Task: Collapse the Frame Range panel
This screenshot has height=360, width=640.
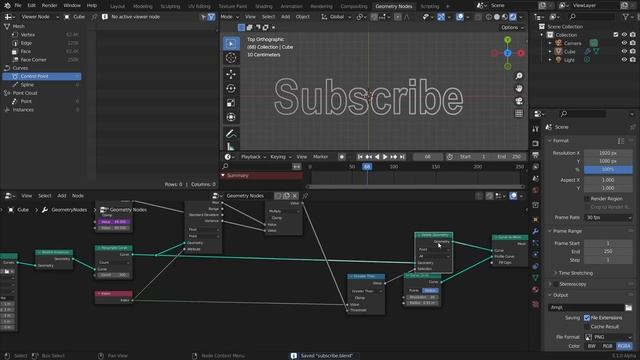Action: click(x=566, y=231)
